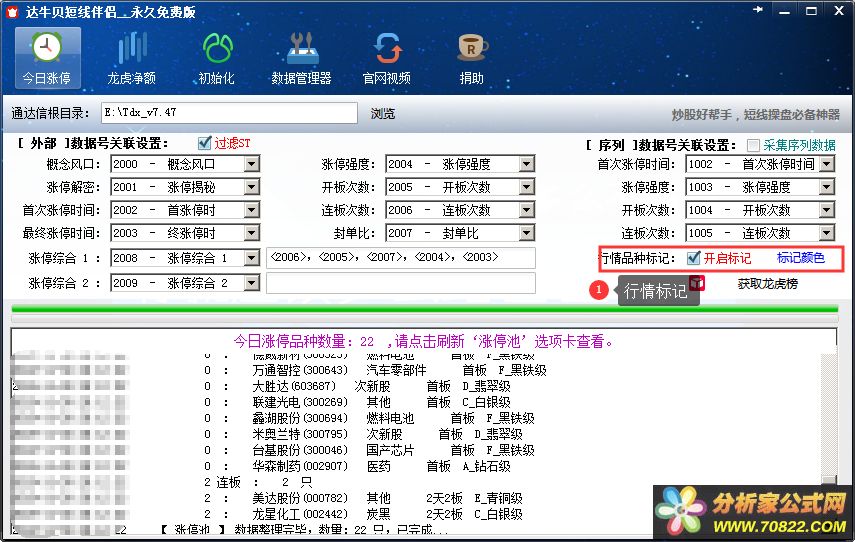
Task: Open sequence 首次涨停时间 1002 dropdown
Action: tap(827, 164)
